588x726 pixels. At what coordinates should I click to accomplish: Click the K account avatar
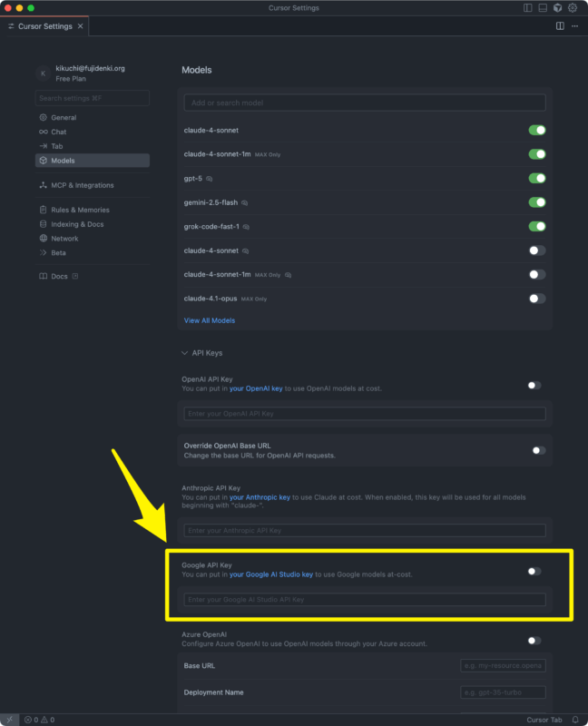pos(43,74)
